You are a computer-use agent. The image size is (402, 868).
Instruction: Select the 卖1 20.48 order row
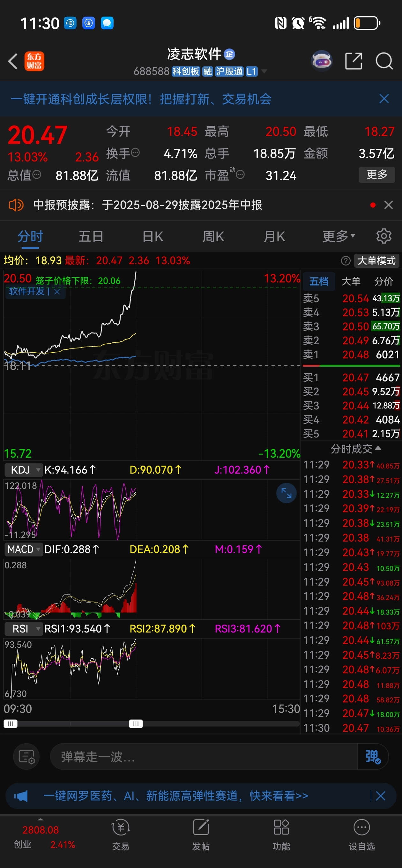pos(351,355)
